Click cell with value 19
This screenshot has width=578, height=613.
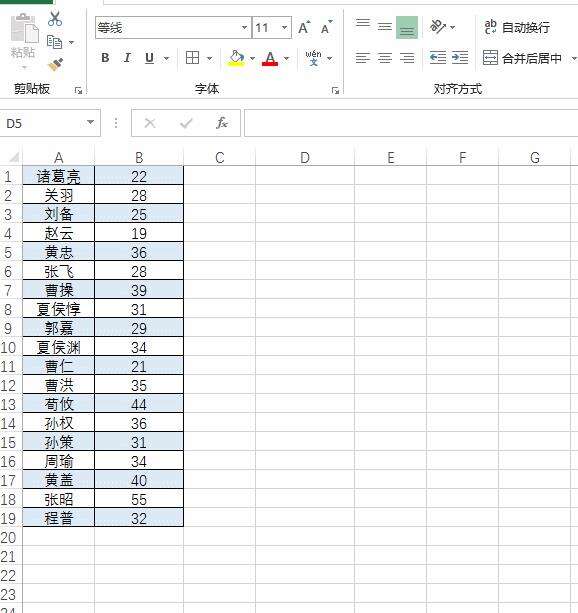139,233
